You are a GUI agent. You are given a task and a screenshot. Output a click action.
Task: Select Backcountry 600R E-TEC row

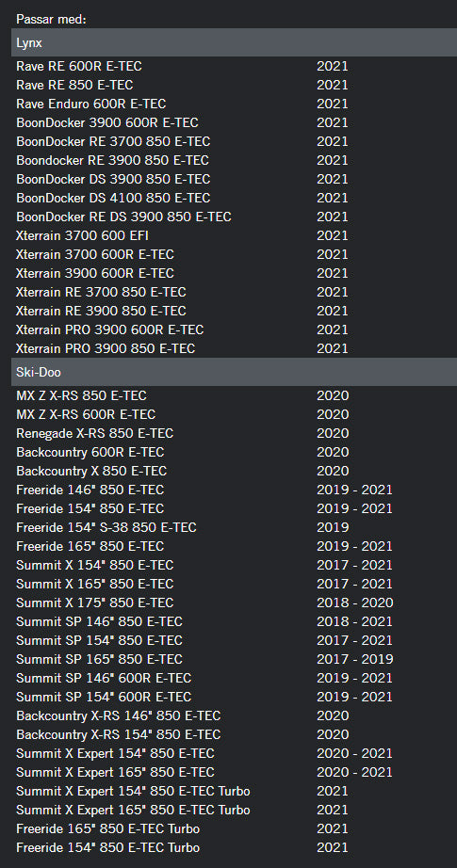234,452
